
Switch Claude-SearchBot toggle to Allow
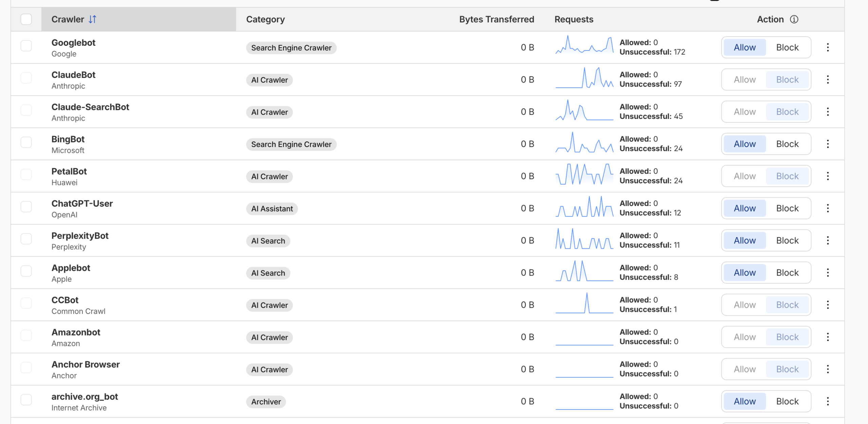coord(745,112)
